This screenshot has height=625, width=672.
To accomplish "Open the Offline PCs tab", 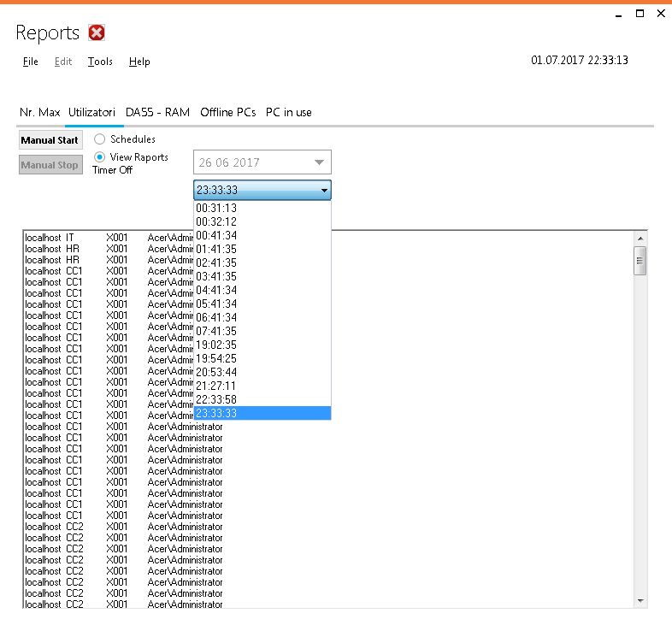I will pyautogui.click(x=227, y=112).
